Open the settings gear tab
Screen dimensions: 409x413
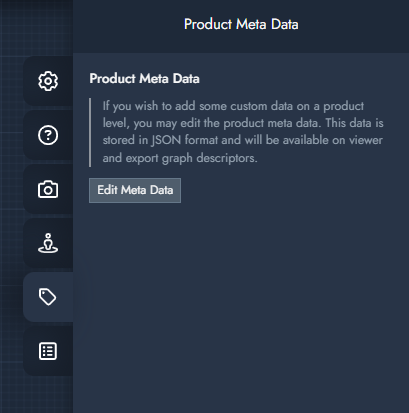[x=48, y=81]
